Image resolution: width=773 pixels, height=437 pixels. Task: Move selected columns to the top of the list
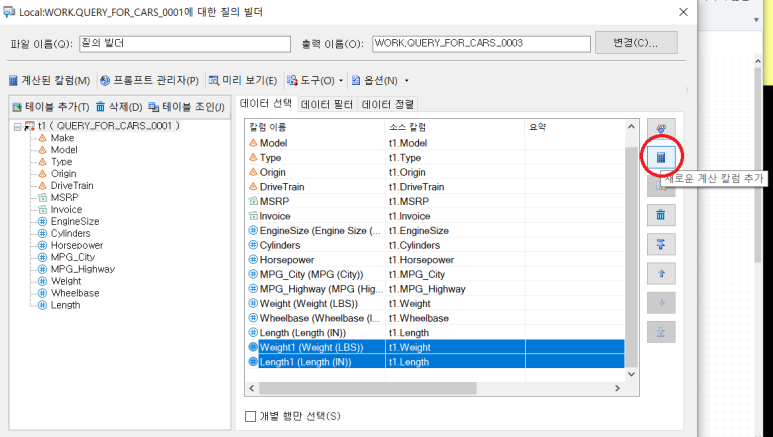coord(661,244)
